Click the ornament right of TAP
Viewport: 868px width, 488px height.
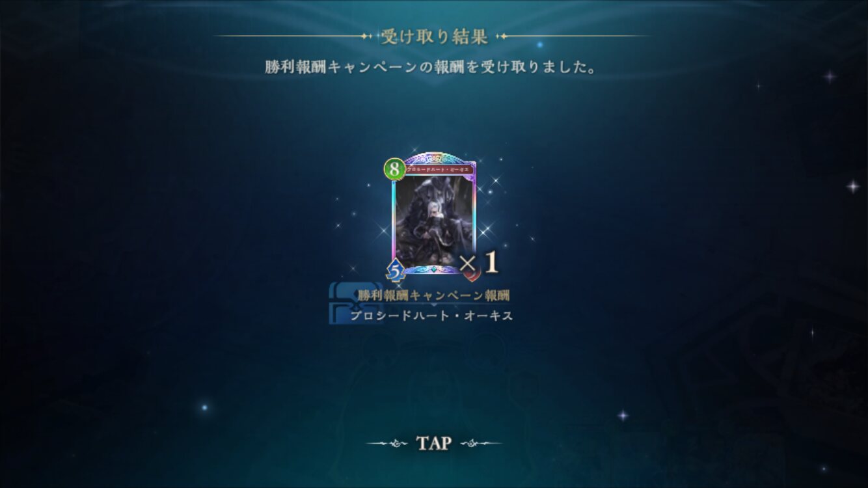(481, 444)
